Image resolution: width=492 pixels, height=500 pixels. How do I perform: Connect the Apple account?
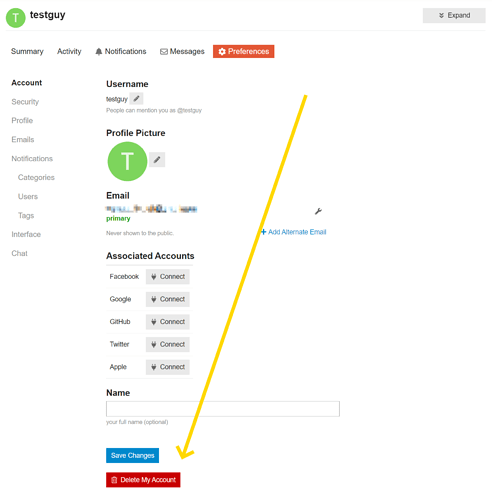168,367
